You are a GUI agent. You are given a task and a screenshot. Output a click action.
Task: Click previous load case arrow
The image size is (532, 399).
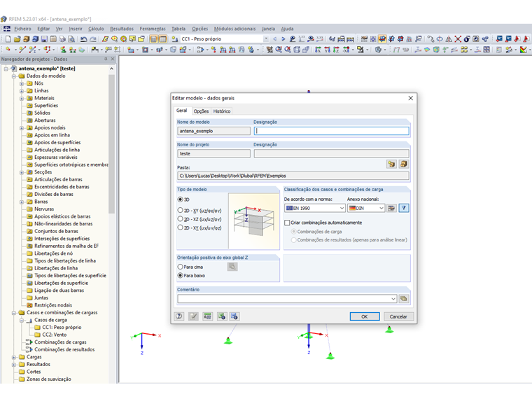click(x=275, y=39)
